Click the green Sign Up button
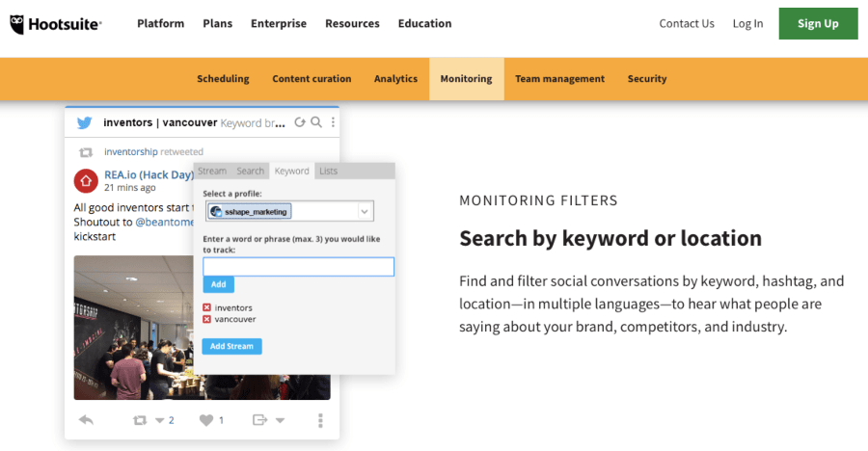Image resolution: width=868 pixels, height=451 pixels. tap(818, 23)
